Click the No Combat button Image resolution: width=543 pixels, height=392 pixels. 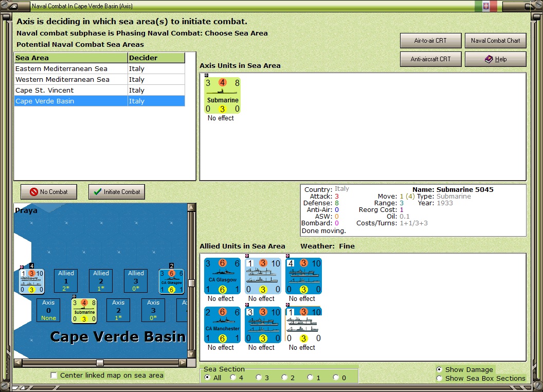(49, 192)
